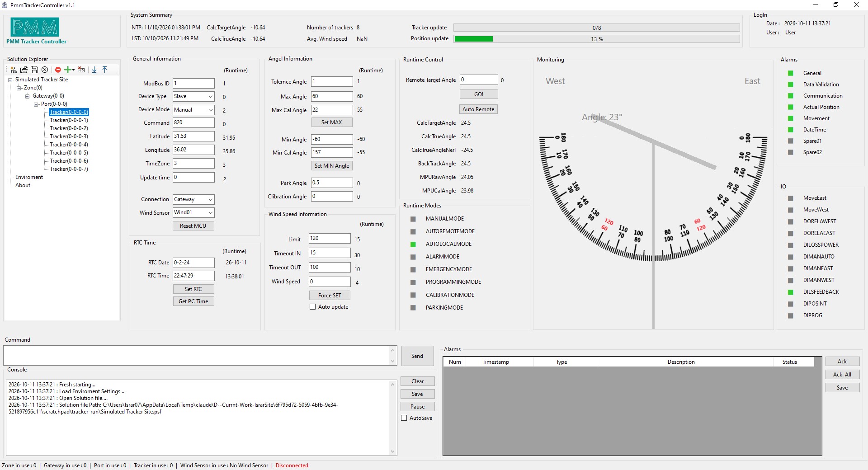Click the red-X code delete icon

coord(81,70)
